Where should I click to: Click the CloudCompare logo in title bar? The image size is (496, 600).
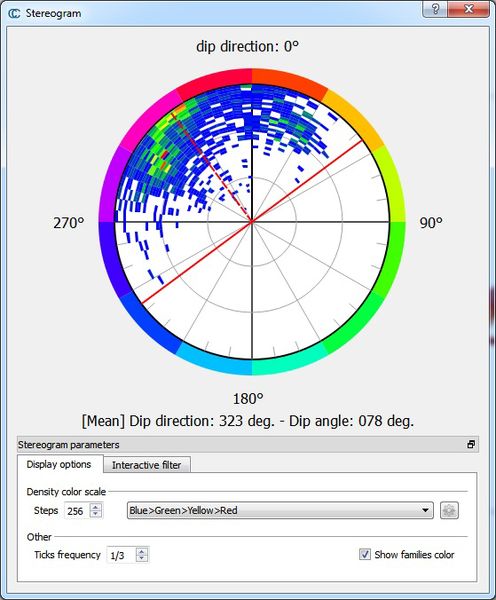pyautogui.click(x=14, y=13)
